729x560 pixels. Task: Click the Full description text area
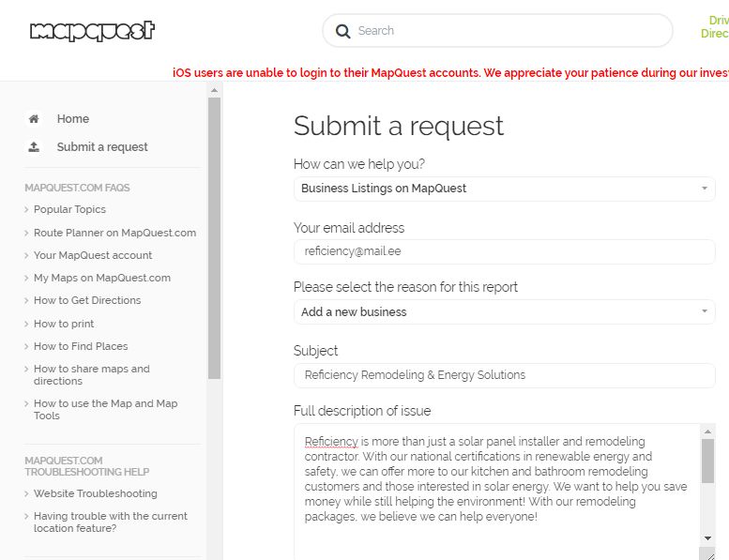496,491
